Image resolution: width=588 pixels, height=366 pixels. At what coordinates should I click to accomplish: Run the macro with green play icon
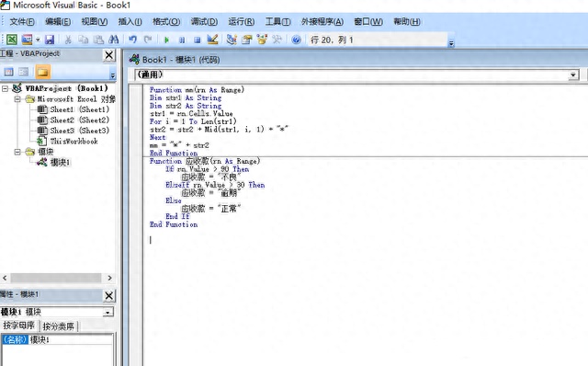click(x=166, y=40)
